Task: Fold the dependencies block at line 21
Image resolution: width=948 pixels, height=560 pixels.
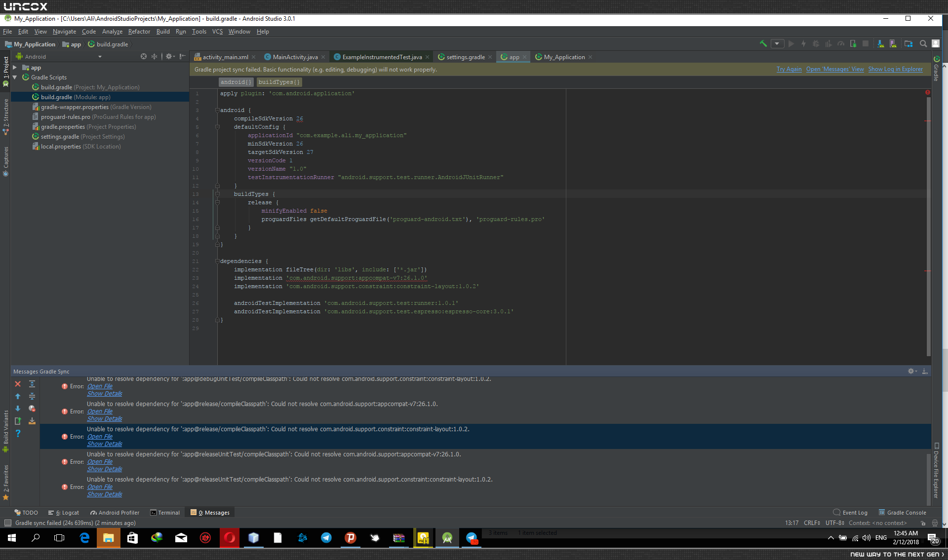Action: [217, 261]
